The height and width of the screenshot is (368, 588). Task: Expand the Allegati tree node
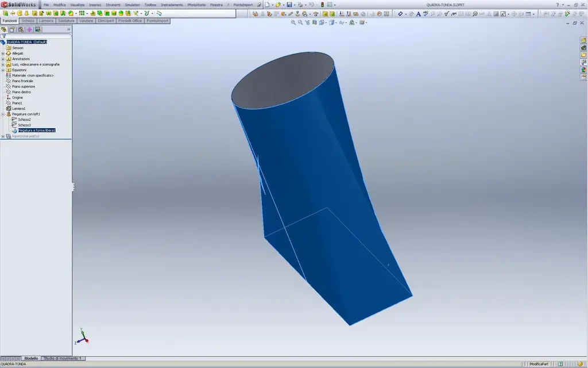click(3, 53)
